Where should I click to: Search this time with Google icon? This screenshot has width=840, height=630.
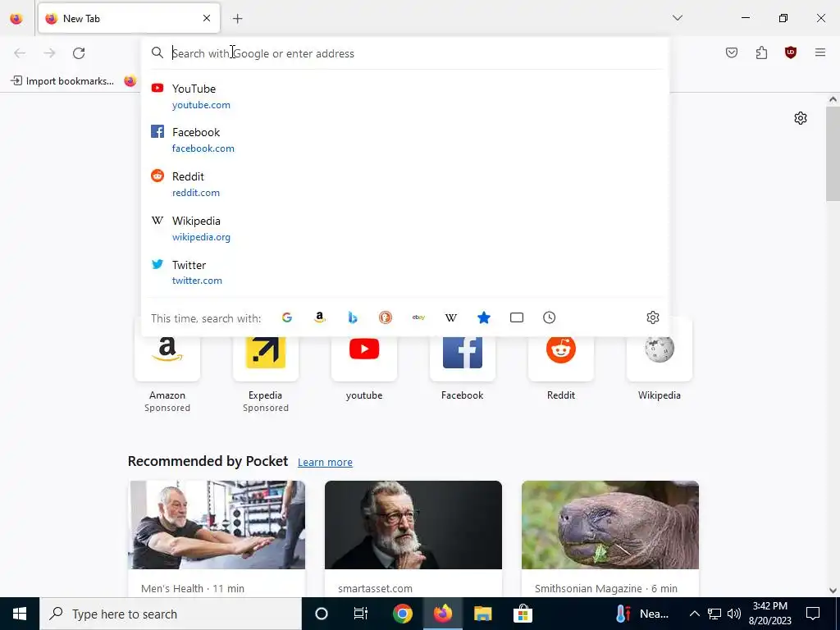coord(287,317)
